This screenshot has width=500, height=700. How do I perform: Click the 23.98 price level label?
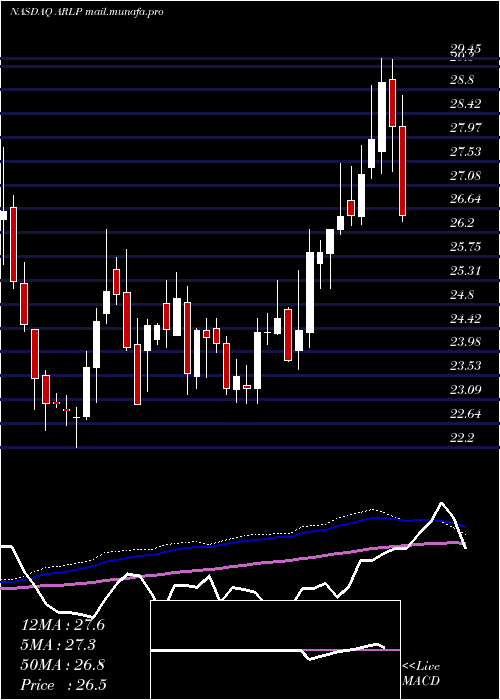[465, 342]
